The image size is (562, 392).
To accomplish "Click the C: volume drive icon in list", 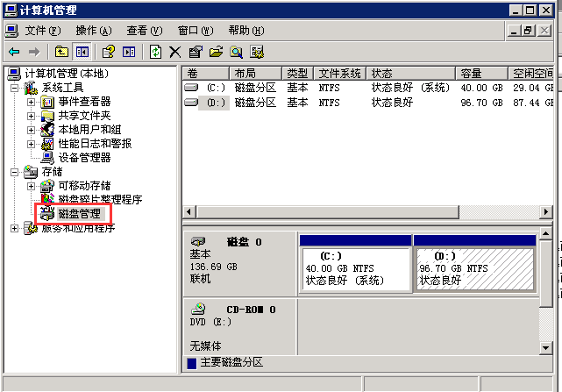I will [x=191, y=87].
